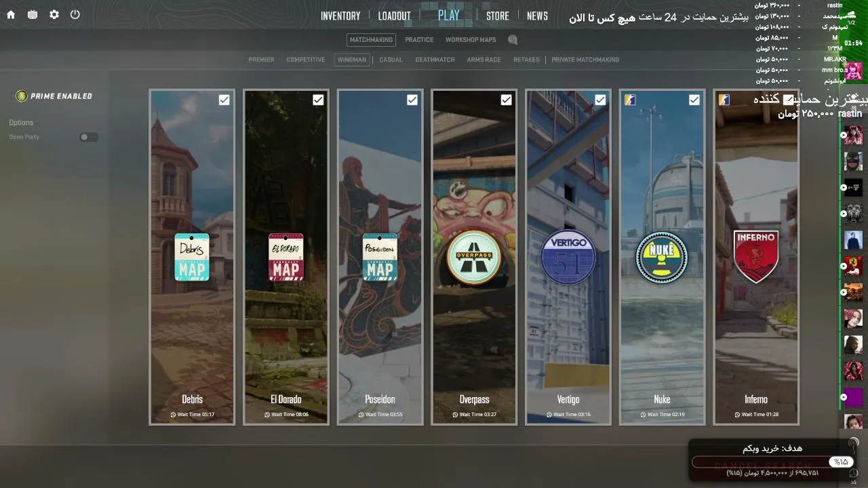The image size is (868, 488).
Task: Click the active duty badge on Inferno card
Action: click(x=724, y=100)
